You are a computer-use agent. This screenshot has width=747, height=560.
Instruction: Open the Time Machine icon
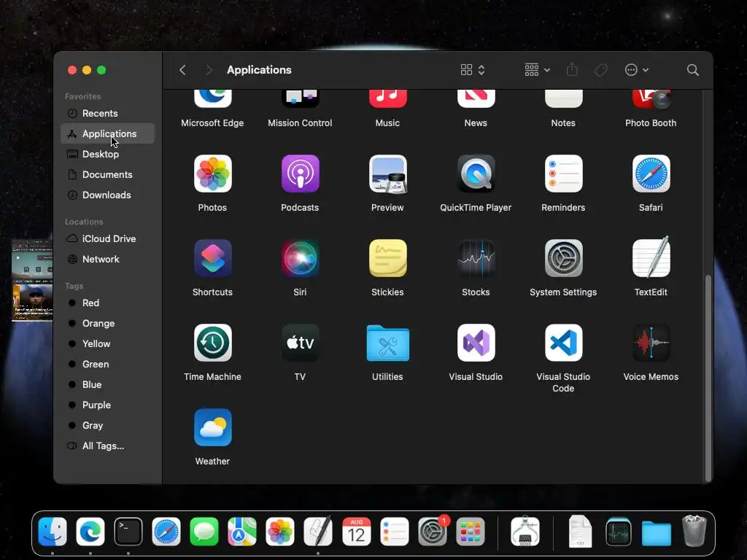[212, 343]
